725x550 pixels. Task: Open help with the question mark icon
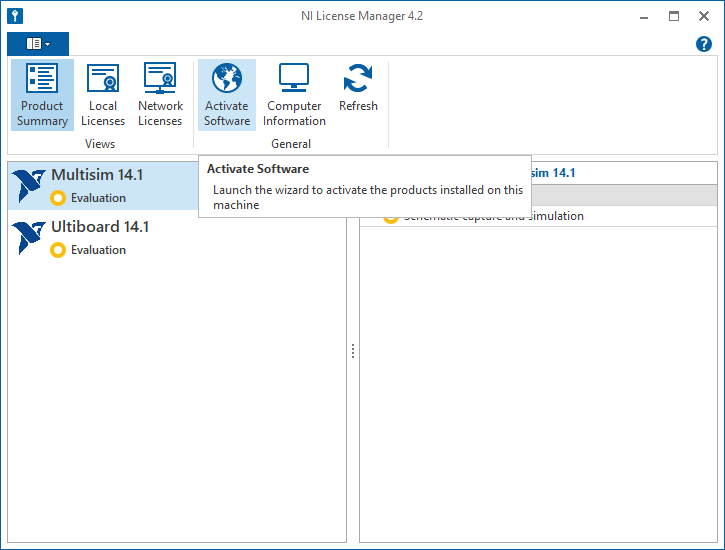point(704,44)
